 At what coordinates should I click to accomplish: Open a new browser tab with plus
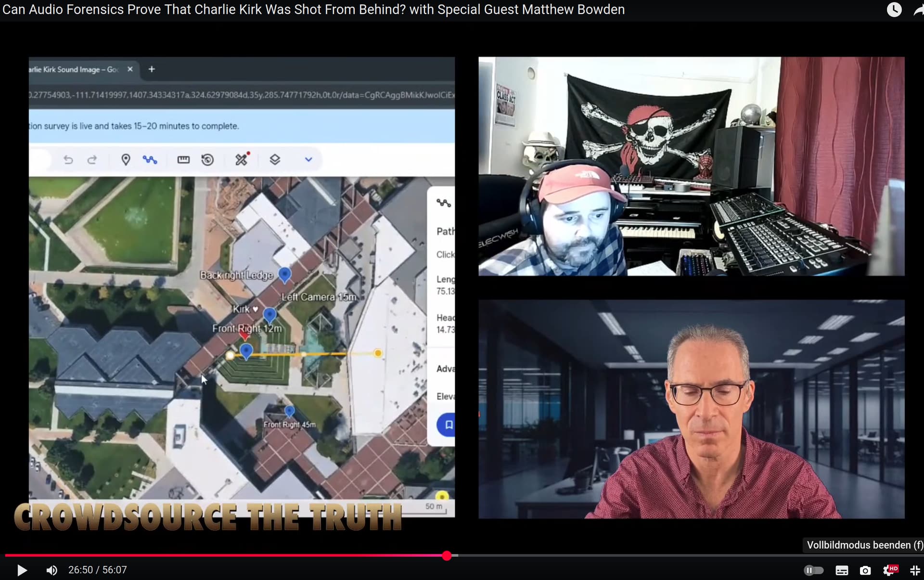(x=152, y=69)
